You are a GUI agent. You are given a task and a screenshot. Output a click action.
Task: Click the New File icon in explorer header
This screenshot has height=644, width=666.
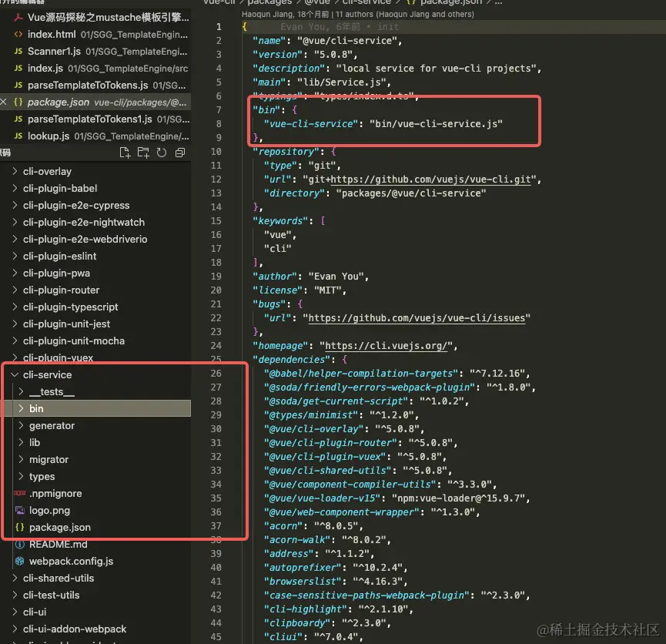pos(125,153)
